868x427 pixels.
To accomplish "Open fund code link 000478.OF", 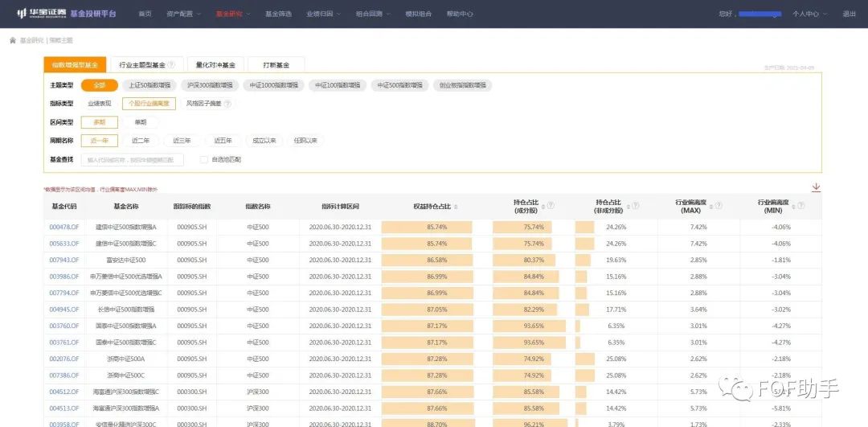I will coord(64,227).
